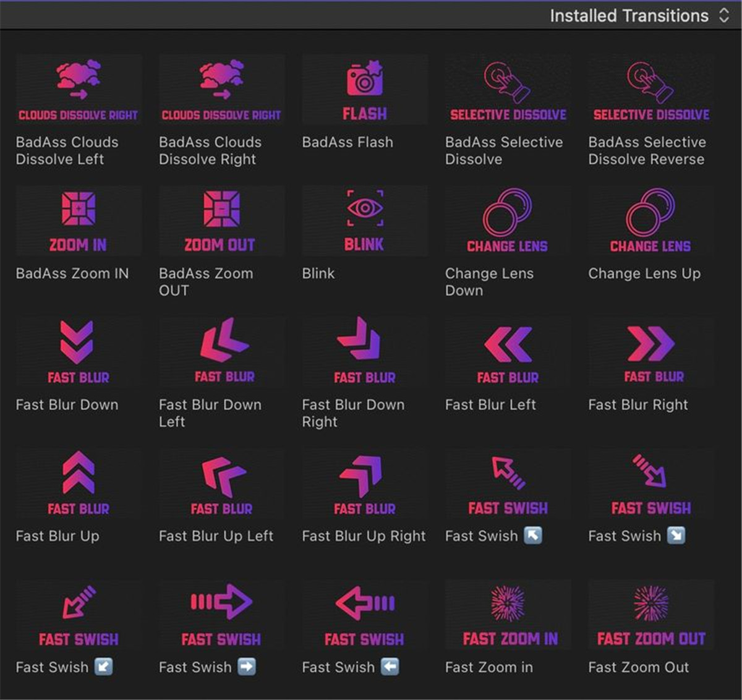Choose the Blink eye transition

[x=364, y=221]
